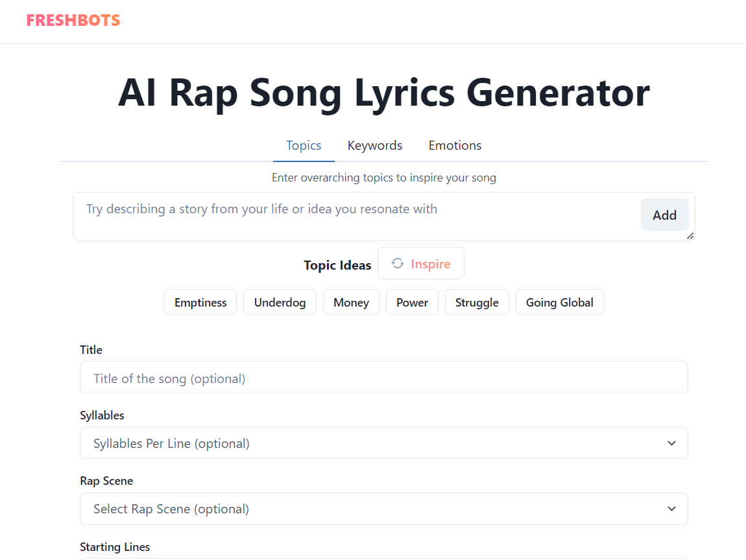This screenshot has height=560, width=746.
Task: Select the Emotions tab
Action: (x=455, y=146)
